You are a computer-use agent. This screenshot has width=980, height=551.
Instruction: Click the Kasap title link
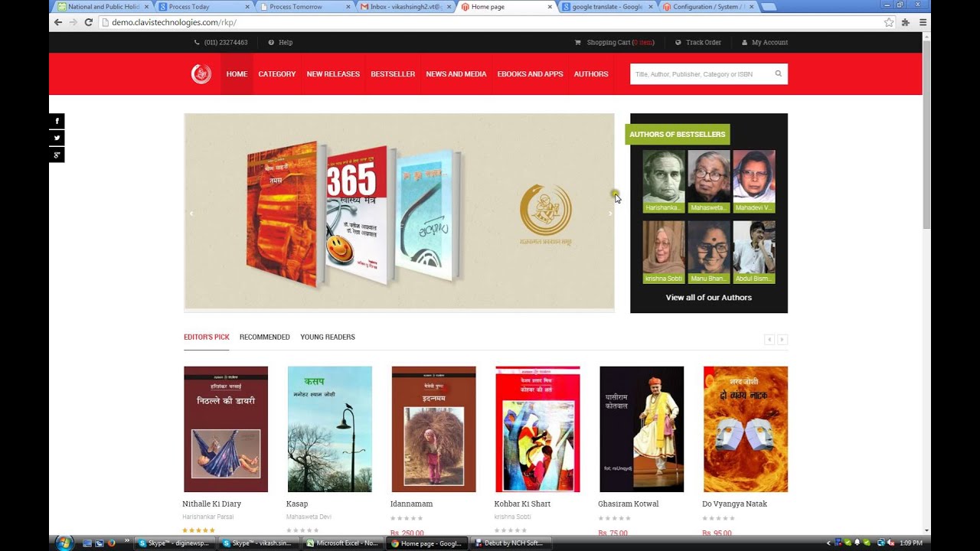tap(297, 504)
